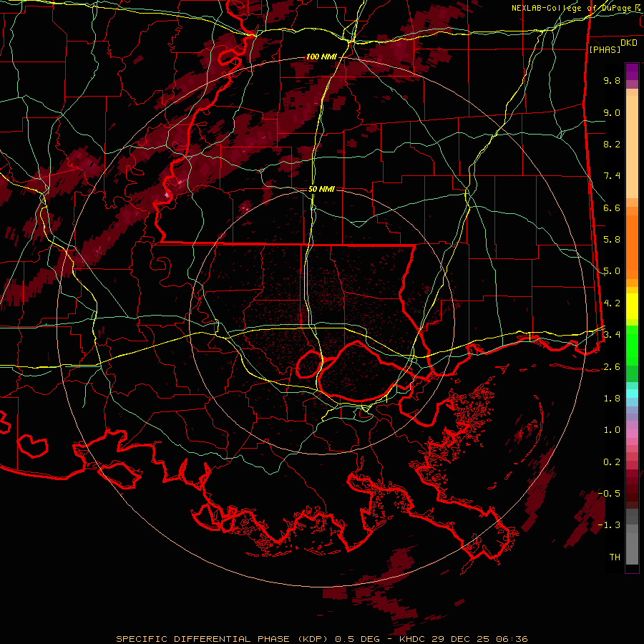
Task: Click the "8.2" value on the color scale
Action: 612,144
